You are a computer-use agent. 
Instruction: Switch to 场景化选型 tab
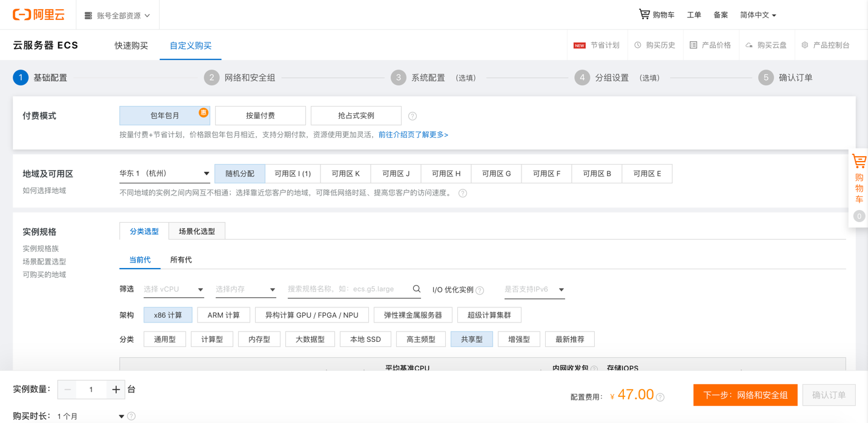tap(197, 231)
